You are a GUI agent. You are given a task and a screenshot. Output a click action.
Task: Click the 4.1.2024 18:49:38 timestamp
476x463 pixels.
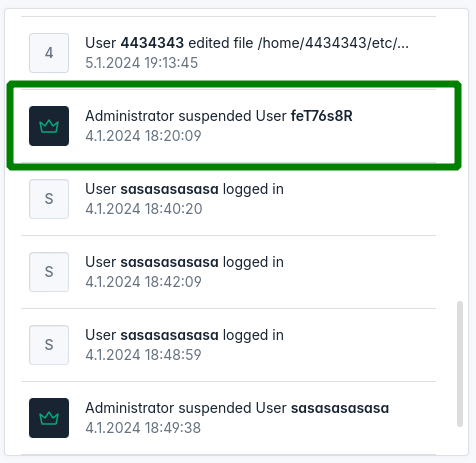(143, 428)
